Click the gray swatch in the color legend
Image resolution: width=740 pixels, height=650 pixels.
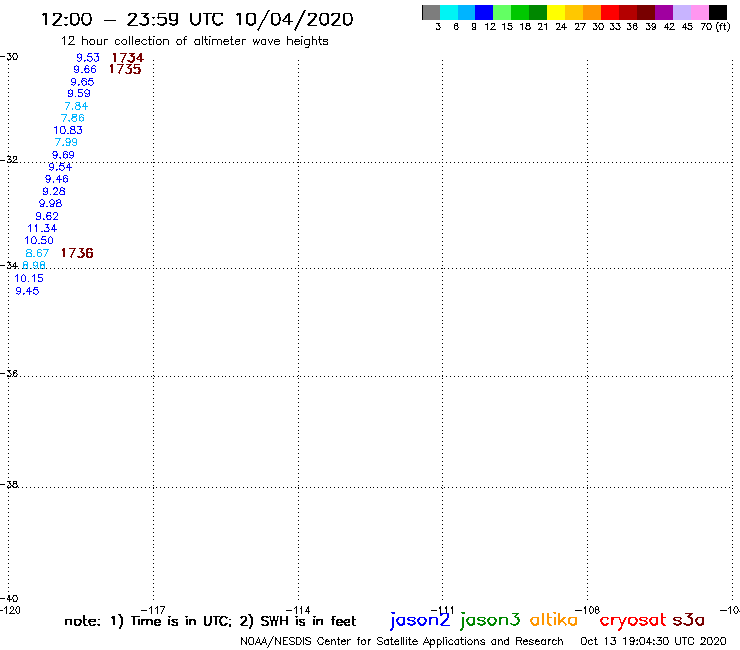[431, 12]
